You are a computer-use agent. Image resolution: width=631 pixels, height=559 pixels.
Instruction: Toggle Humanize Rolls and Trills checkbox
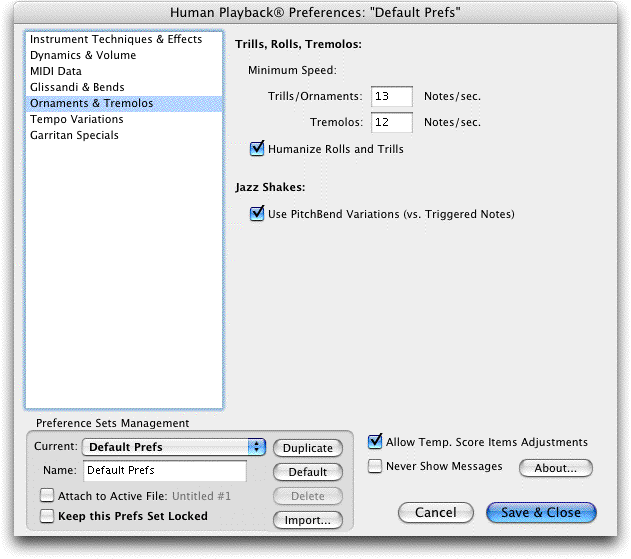click(x=257, y=149)
